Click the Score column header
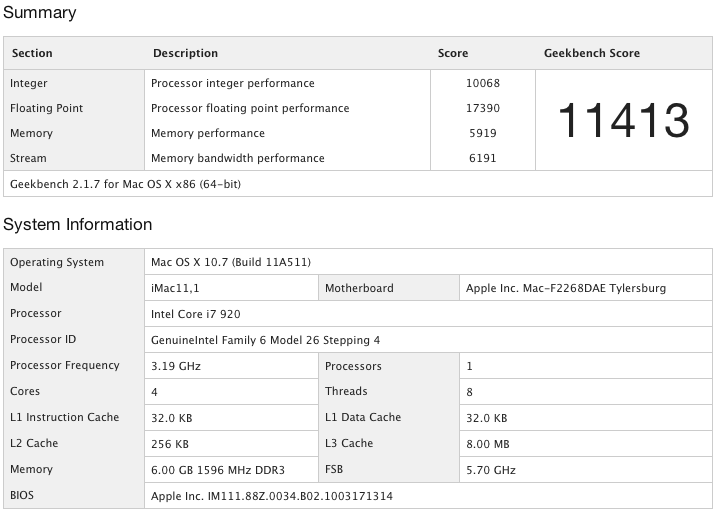720x514 pixels. click(453, 53)
